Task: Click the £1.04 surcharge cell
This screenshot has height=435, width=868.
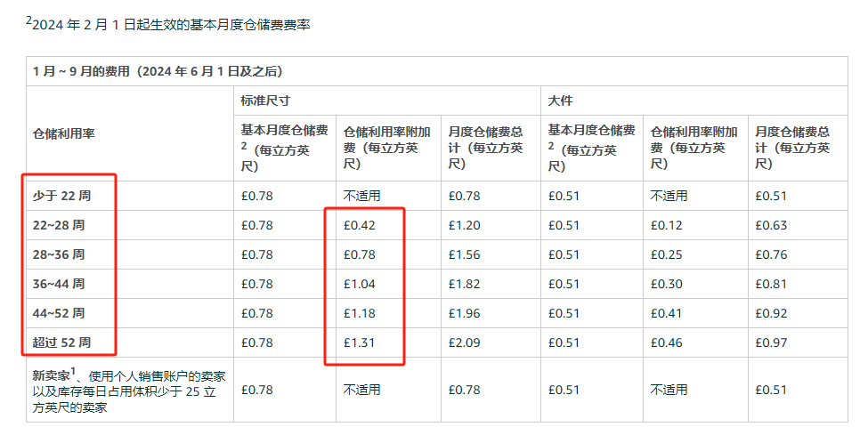Action: (x=360, y=284)
